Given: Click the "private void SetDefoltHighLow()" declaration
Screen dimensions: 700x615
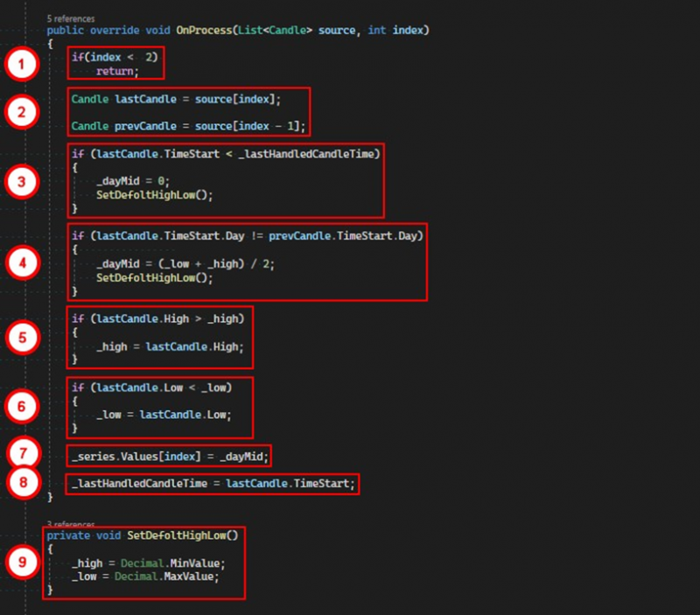Looking at the screenshot, I should (x=143, y=535).
